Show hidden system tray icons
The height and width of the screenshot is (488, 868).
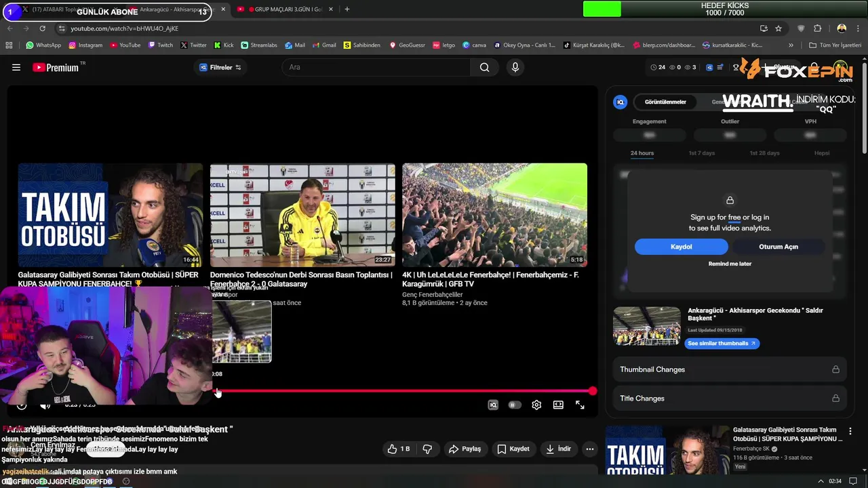(x=821, y=481)
